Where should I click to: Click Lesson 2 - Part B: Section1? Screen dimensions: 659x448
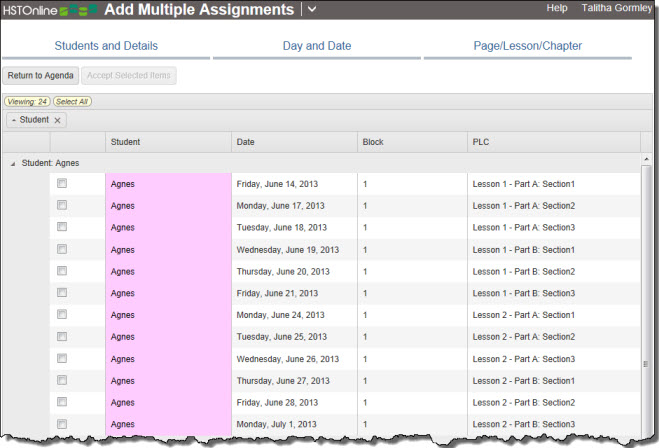[x=524, y=381]
